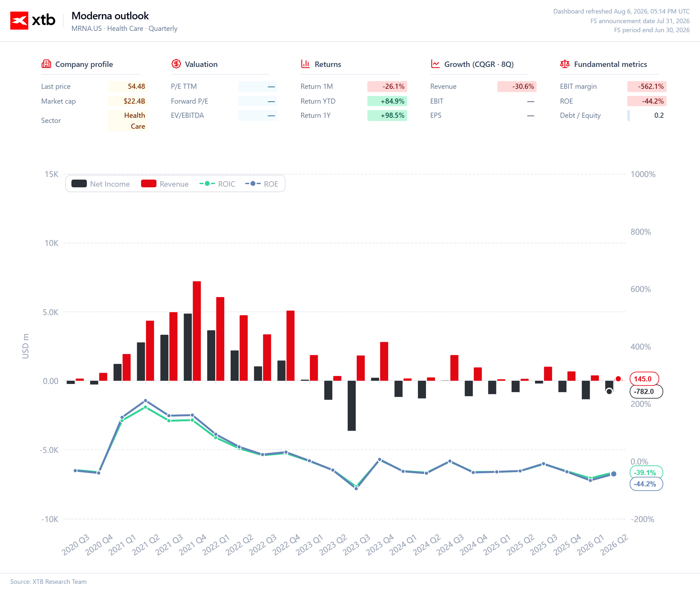This screenshot has height=589, width=700.
Task: Click the EV/EBITDA label
Action: point(187,116)
